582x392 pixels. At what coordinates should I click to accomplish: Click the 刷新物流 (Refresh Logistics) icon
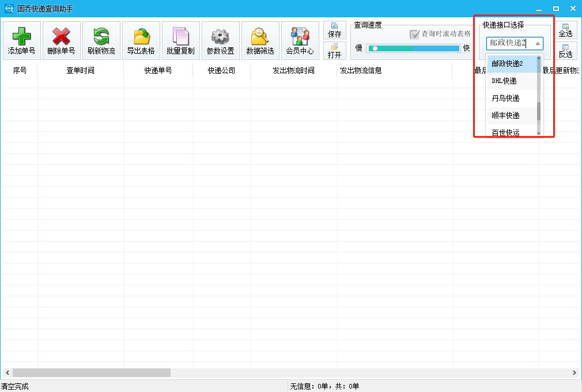pos(101,40)
